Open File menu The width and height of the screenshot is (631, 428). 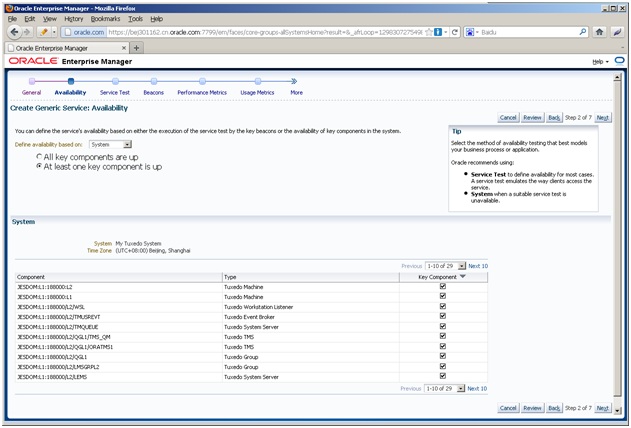pyautogui.click(x=12, y=19)
